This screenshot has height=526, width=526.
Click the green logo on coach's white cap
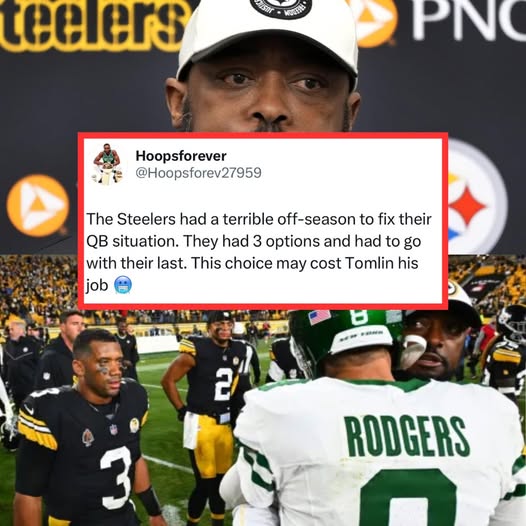(455, 288)
